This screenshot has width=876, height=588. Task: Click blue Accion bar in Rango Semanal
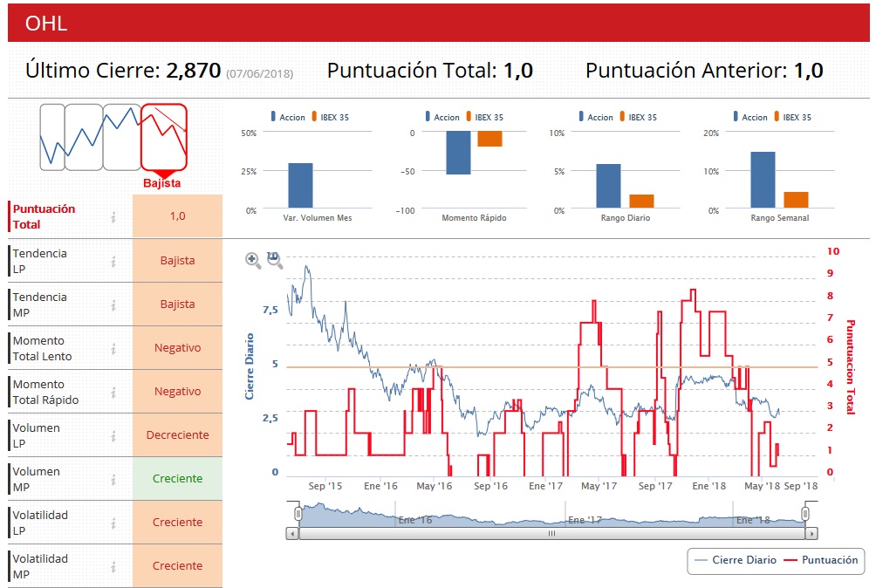click(x=763, y=180)
